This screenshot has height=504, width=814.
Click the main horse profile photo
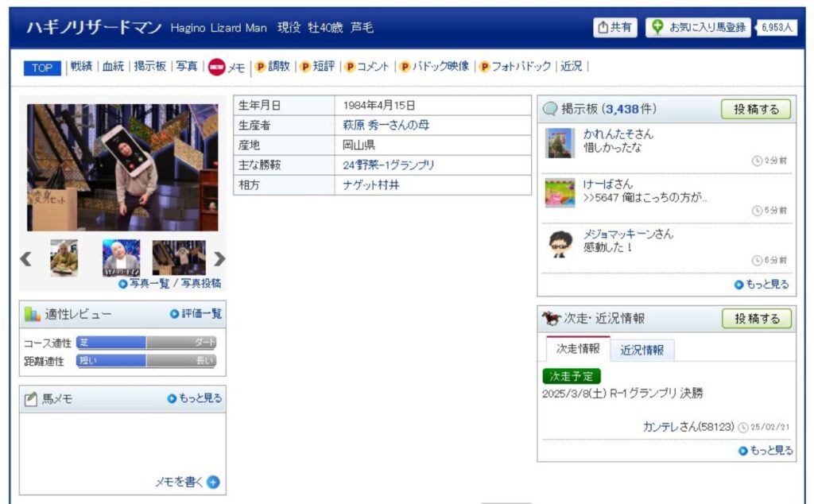122,167
